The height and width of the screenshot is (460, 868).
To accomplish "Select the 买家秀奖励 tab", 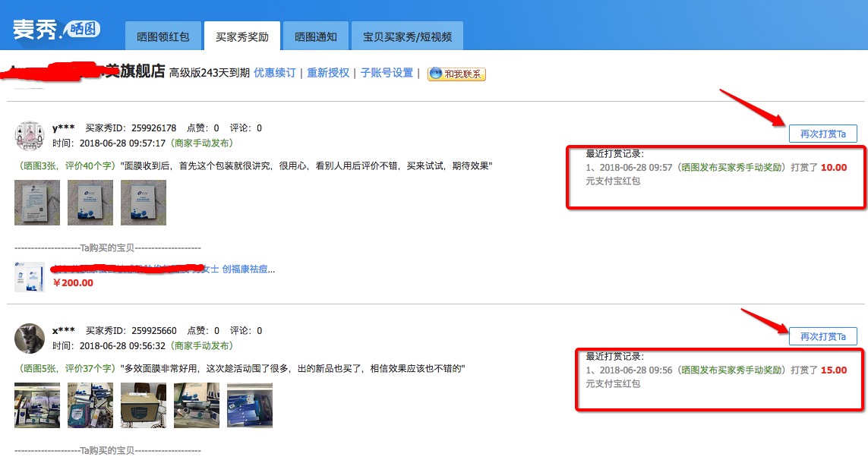I will click(242, 36).
